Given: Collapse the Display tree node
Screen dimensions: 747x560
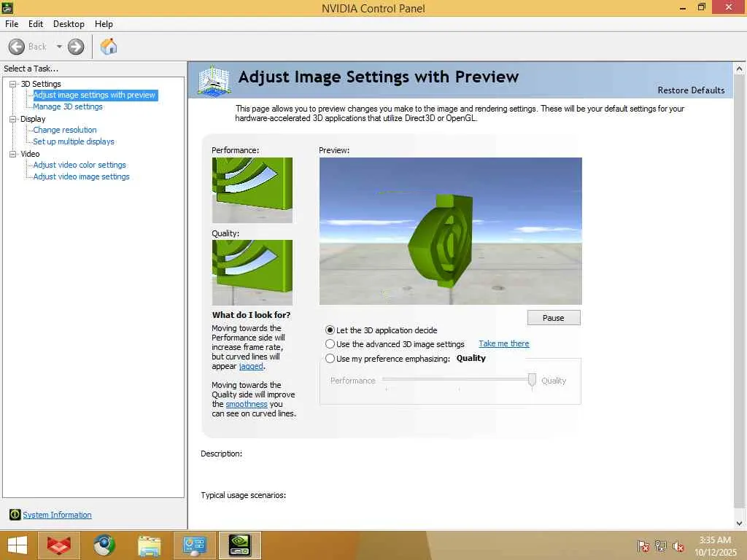Looking at the screenshot, I should point(13,119).
